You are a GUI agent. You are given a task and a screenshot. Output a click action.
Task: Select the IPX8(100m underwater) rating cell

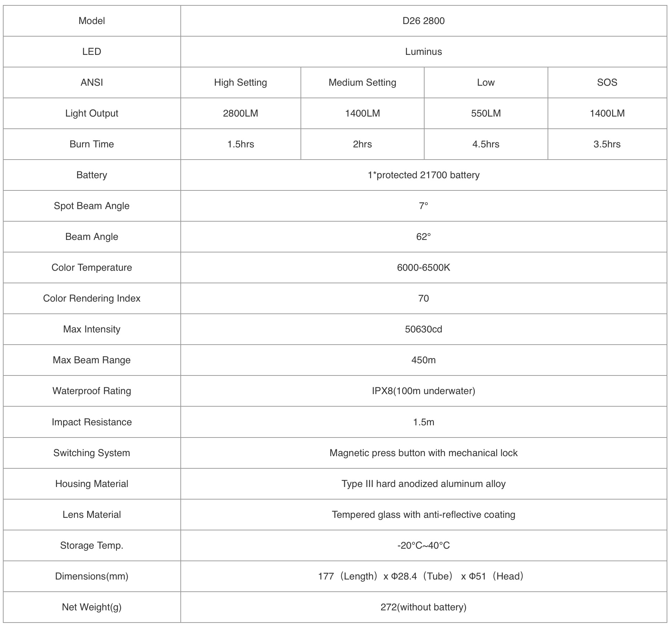click(423, 391)
